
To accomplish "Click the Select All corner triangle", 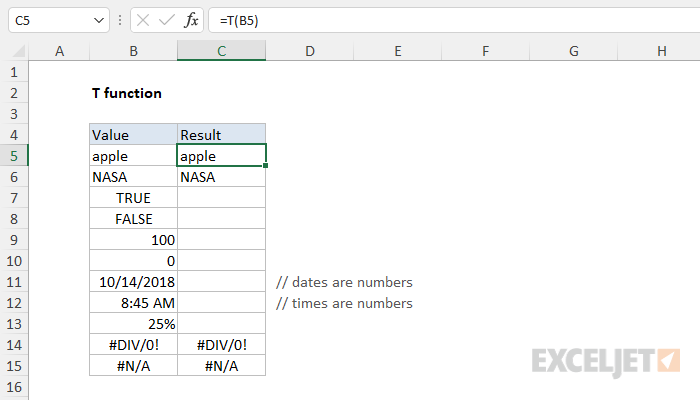I will (x=18, y=50).
